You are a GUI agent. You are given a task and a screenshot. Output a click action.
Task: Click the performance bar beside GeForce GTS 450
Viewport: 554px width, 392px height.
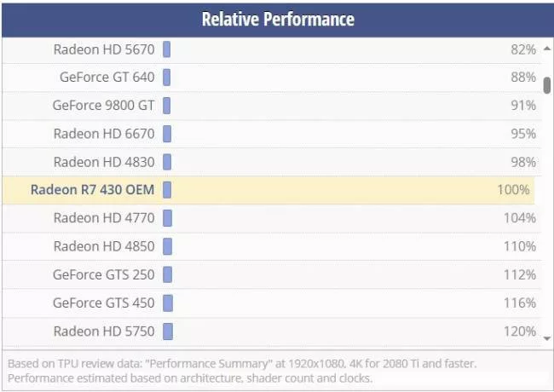tap(168, 303)
